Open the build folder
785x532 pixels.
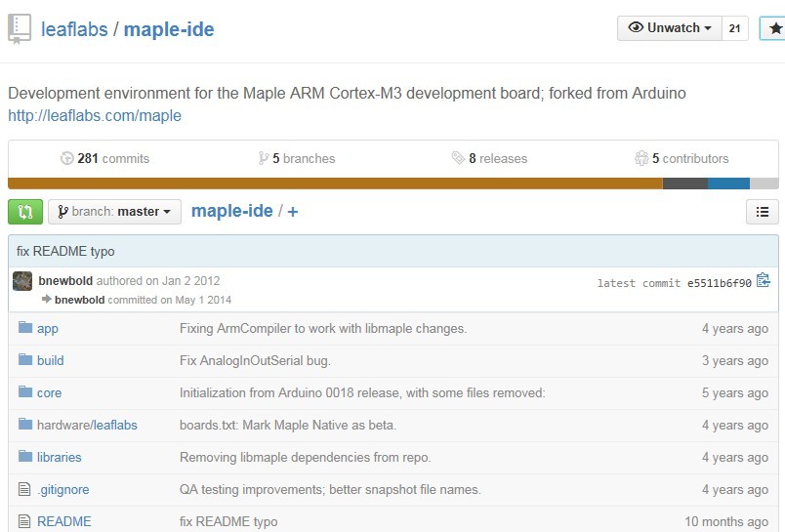pos(50,361)
